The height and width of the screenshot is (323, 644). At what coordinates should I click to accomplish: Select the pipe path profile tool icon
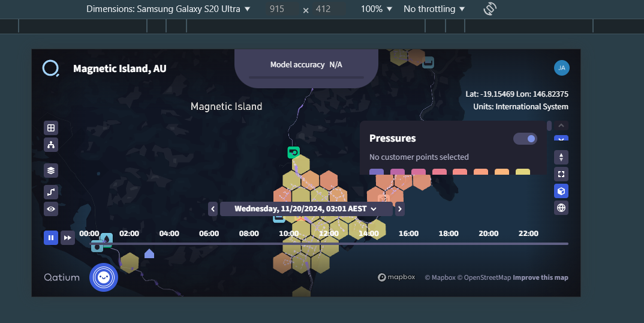tap(51, 192)
